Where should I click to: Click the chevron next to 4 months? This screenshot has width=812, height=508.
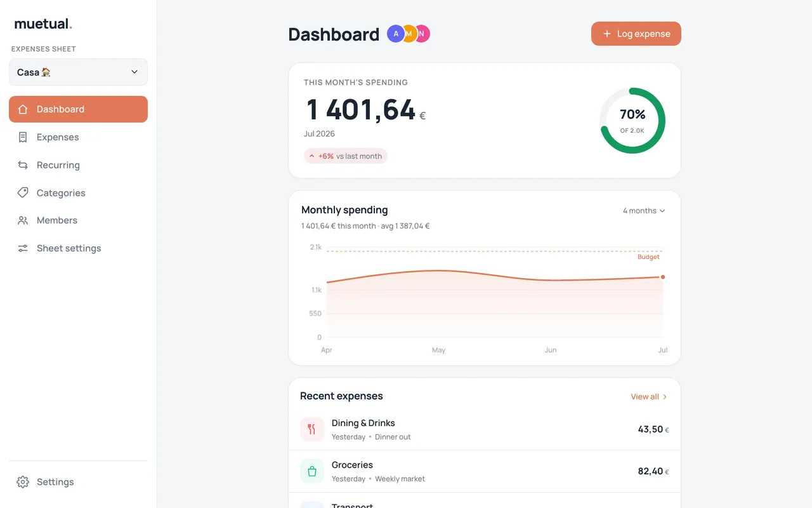tap(662, 211)
